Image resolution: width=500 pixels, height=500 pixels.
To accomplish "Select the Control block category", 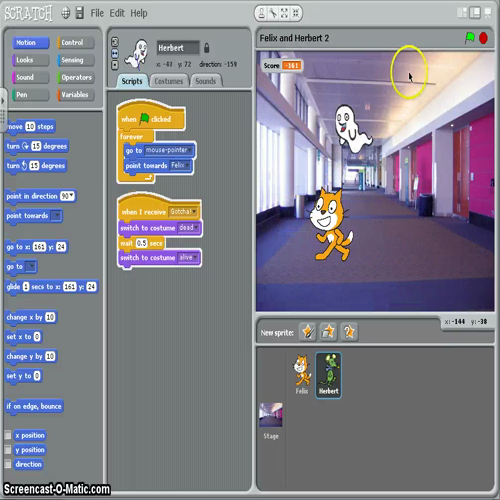I will 76,42.
